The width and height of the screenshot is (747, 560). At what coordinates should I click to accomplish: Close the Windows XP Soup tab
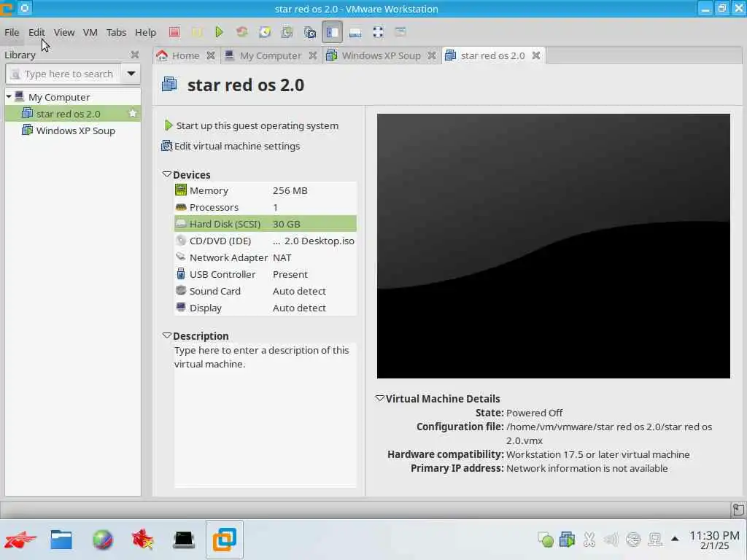[432, 55]
